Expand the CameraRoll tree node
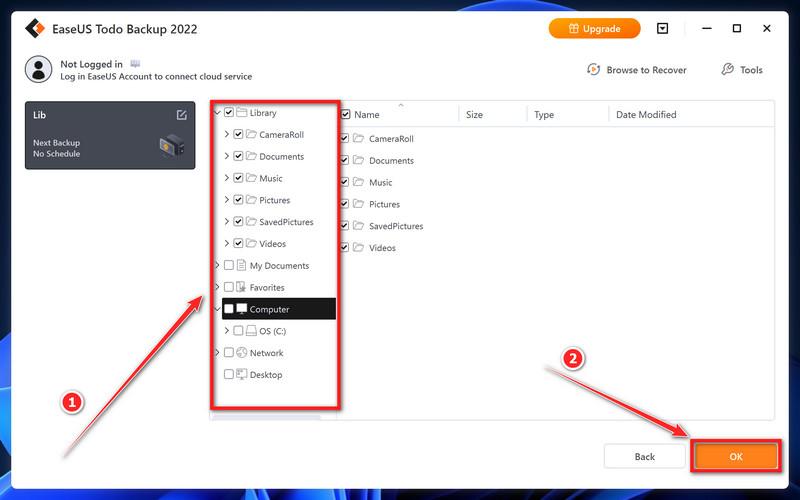800x500 pixels. click(227, 134)
